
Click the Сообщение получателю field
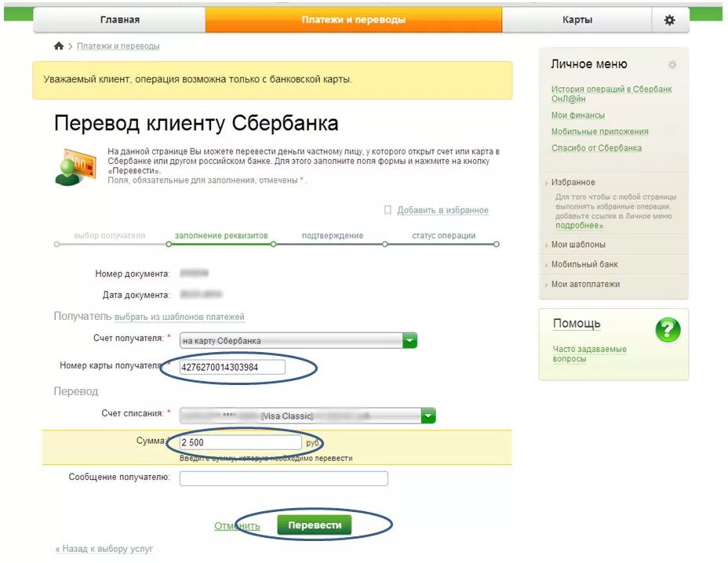pos(284,478)
